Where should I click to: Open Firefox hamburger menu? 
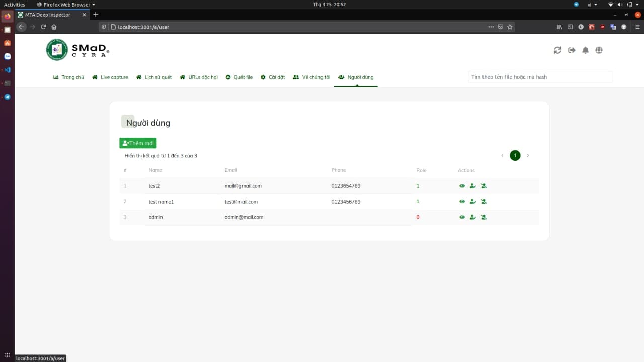(x=637, y=27)
